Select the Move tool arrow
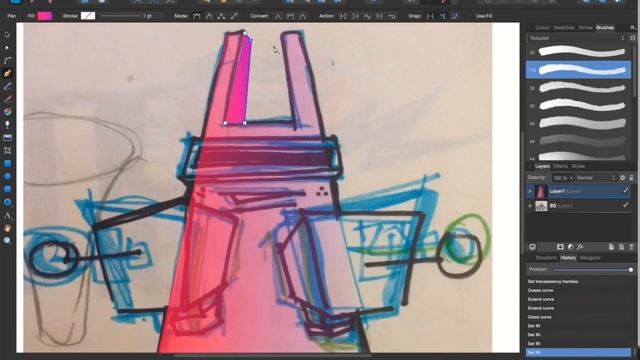 (x=7, y=35)
